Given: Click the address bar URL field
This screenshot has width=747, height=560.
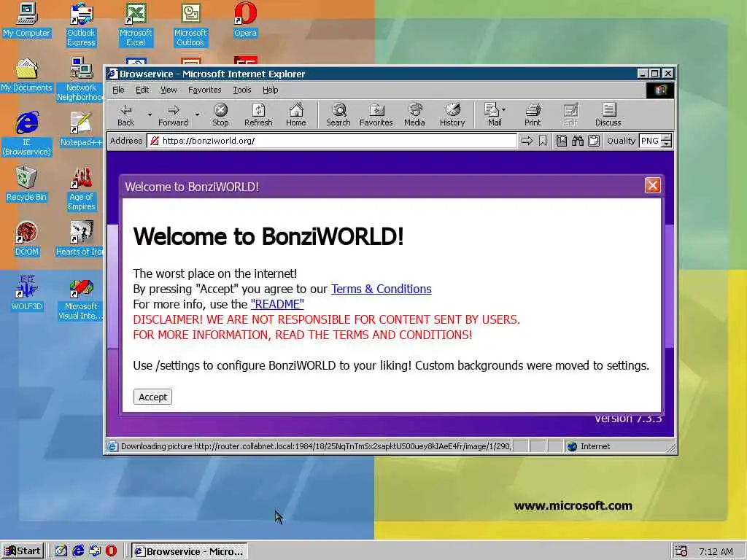Looking at the screenshot, I should (332, 141).
